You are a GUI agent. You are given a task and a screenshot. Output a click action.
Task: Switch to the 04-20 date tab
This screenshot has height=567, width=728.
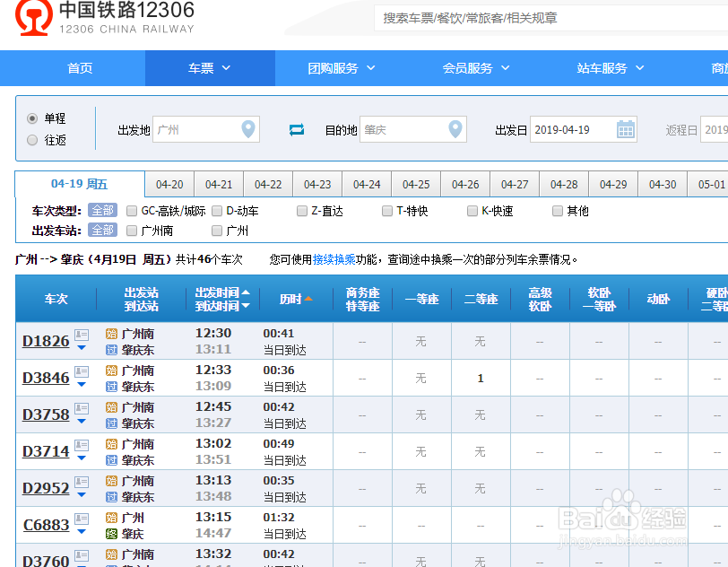pyautogui.click(x=169, y=183)
